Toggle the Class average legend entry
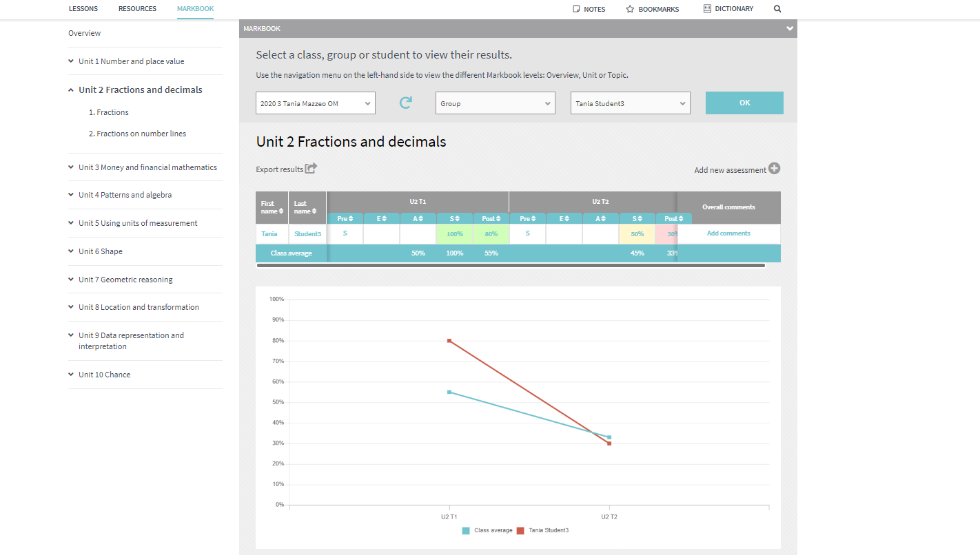The width and height of the screenshot is (980, 555). coord(492,530)
